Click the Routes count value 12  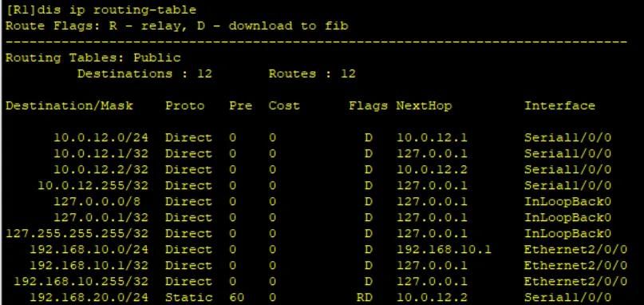point(348,74)
